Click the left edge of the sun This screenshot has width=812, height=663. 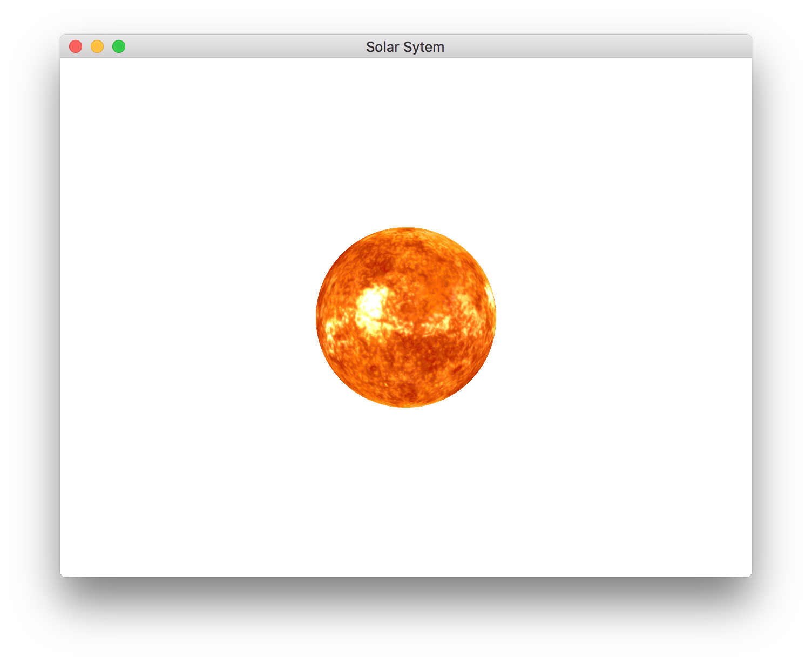pos(319,316)
